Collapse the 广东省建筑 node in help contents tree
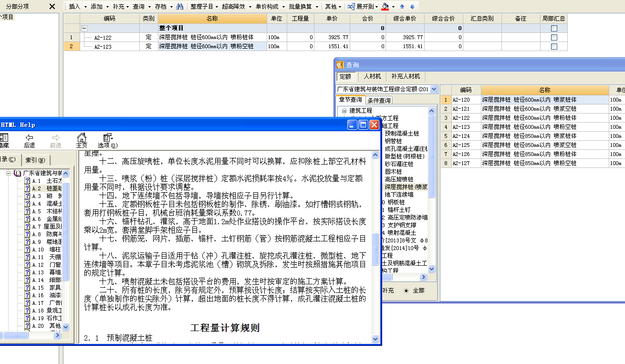 click(9, 173)
